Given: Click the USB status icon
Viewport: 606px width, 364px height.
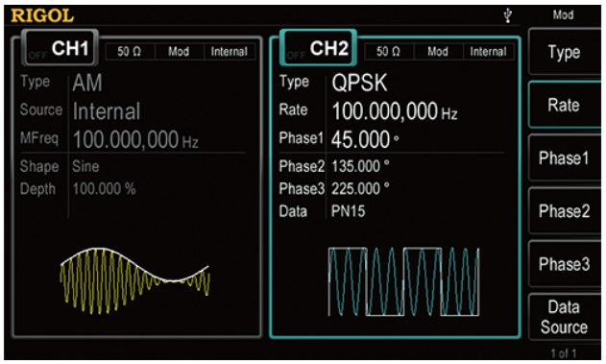Looking at the screenshot, I should click(507, 15).
